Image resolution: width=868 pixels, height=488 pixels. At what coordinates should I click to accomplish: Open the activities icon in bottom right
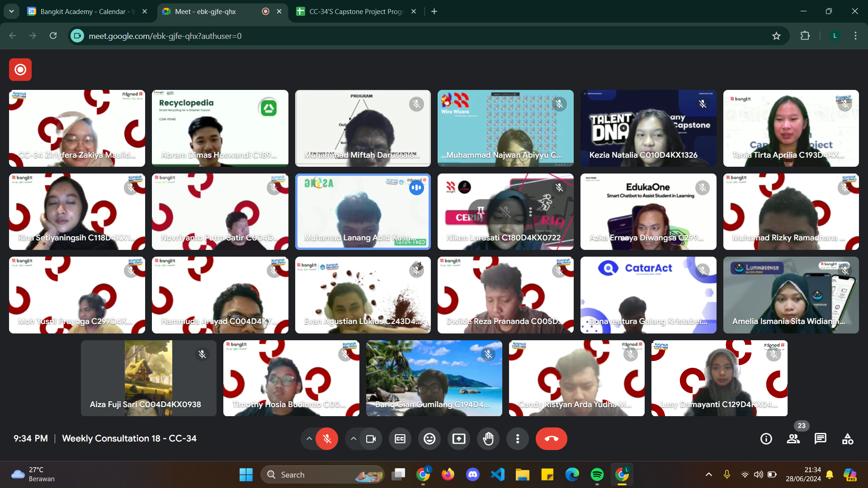pyautogui.click(x=848, y=439)
